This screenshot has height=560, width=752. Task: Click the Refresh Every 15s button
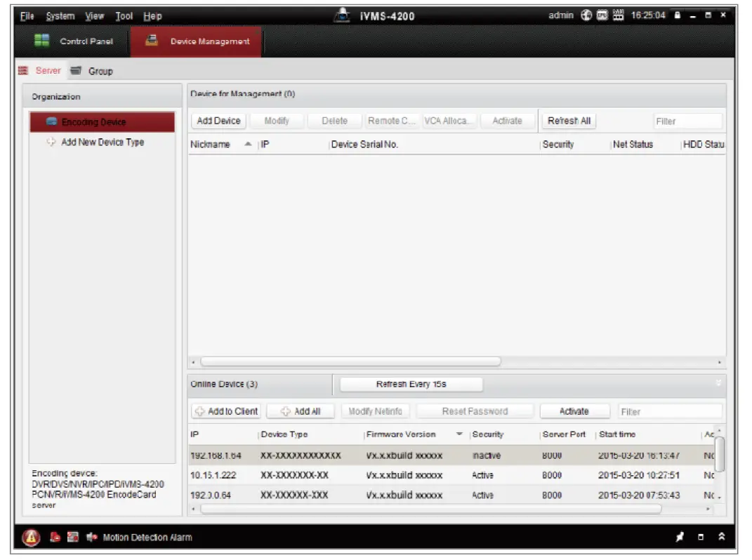click(411, 385)
